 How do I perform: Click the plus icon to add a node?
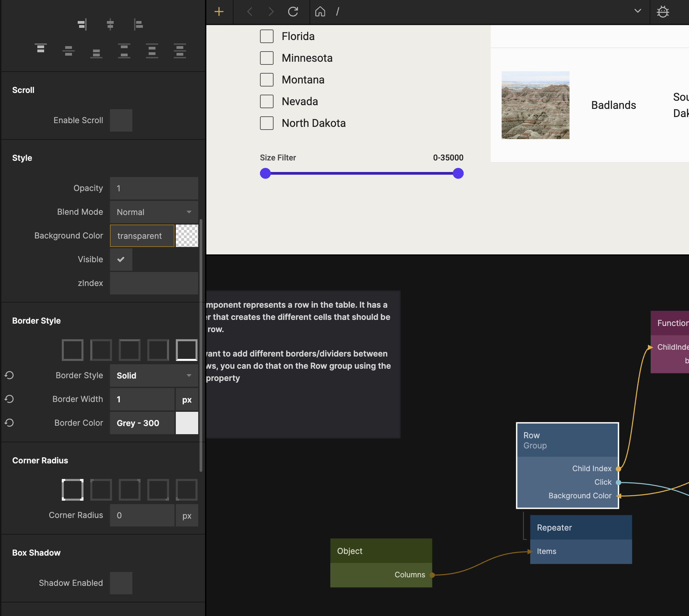[x=219, y=12]
